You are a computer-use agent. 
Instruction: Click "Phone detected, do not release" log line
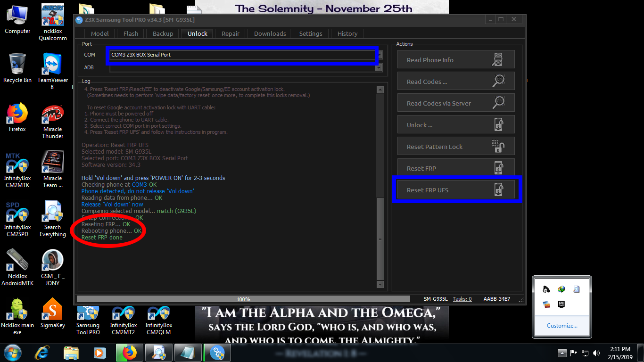(138, 191)
